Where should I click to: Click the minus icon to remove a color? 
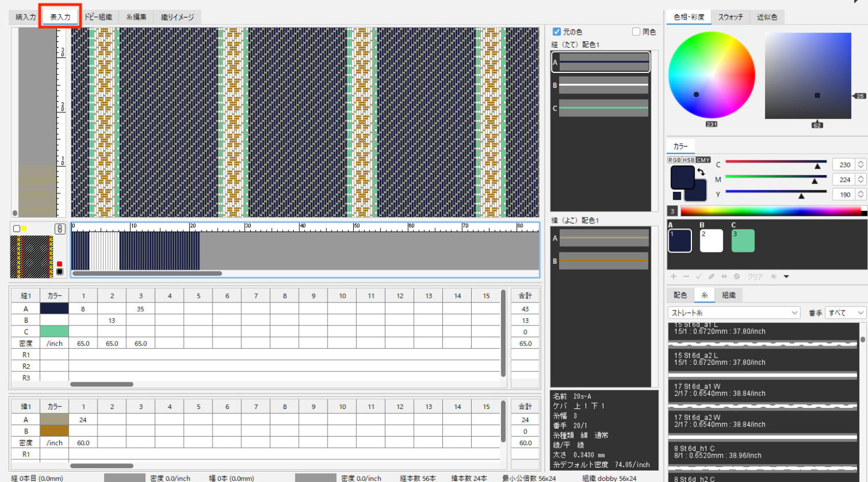(686, 277)
